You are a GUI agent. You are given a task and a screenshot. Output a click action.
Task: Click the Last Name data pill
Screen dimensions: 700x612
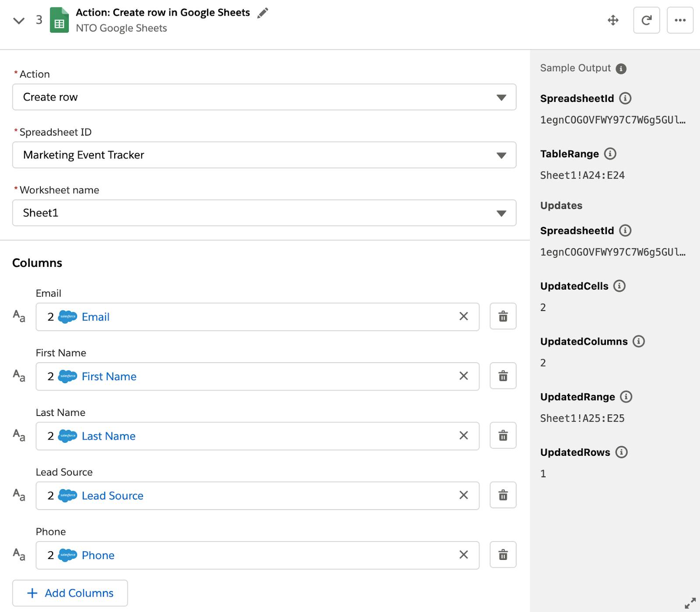coord(92,436)
